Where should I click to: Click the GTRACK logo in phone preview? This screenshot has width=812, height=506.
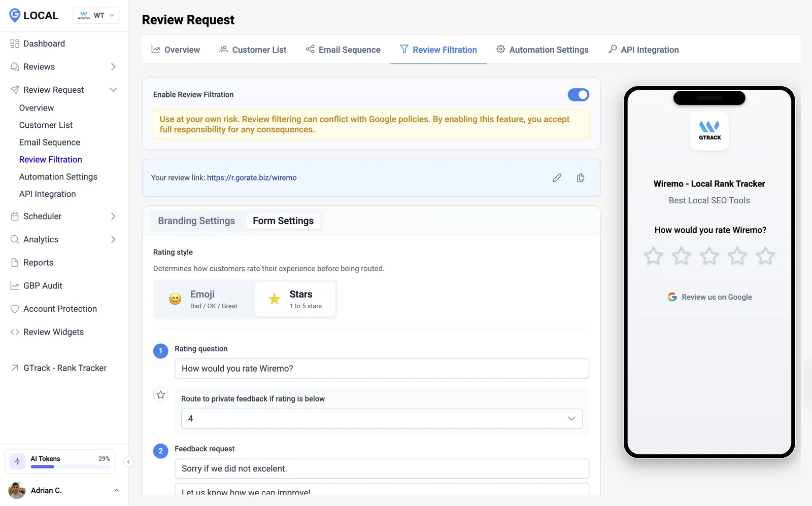[x=709, y=131]
